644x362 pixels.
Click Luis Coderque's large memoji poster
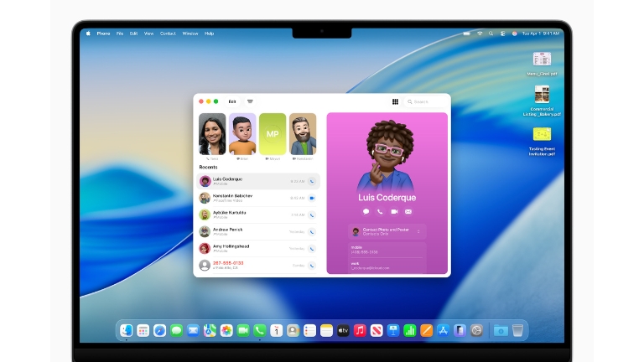point(387,155)
